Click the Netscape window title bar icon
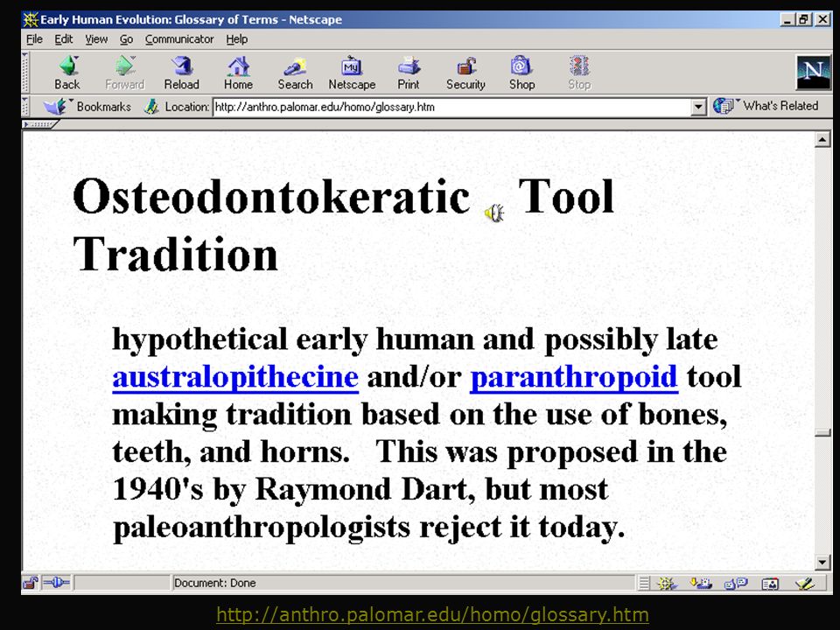This screenshot has height=630, width=840. [x=31, y=20]
